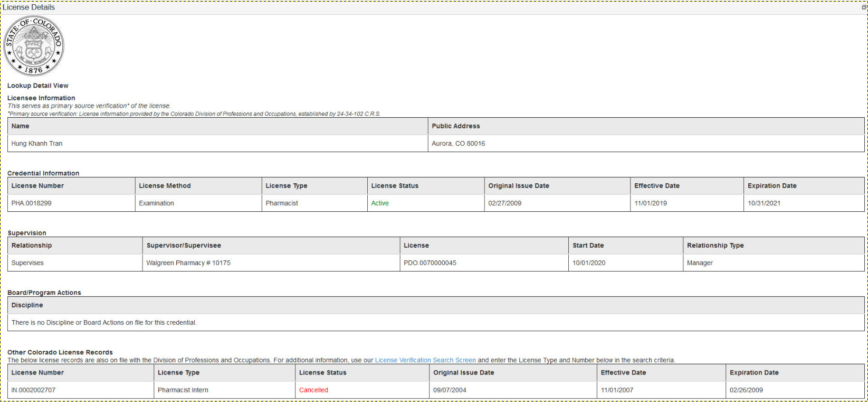This screenshot has height=402, width=868.
Task: Click the public address Aurora, CO 80016
Action: point(459,144)
